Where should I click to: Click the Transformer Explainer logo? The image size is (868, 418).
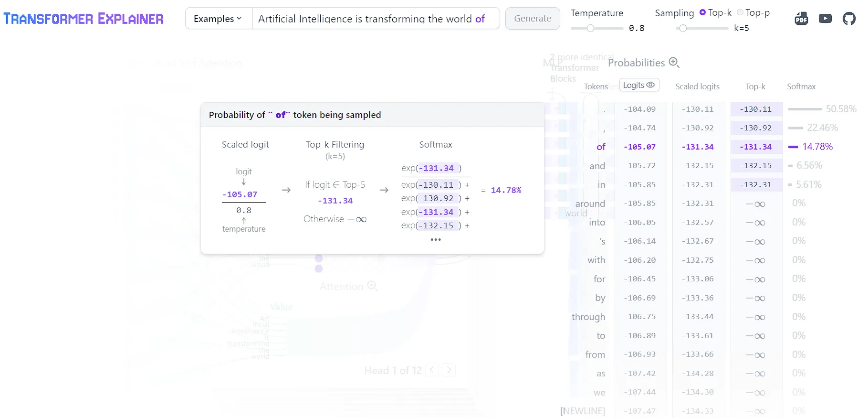tap(84, 19)
